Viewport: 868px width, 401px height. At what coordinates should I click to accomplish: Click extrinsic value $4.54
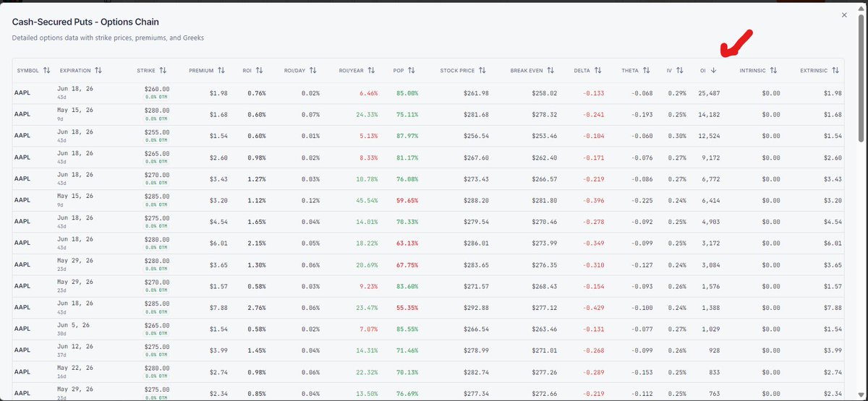pos(833,222)
